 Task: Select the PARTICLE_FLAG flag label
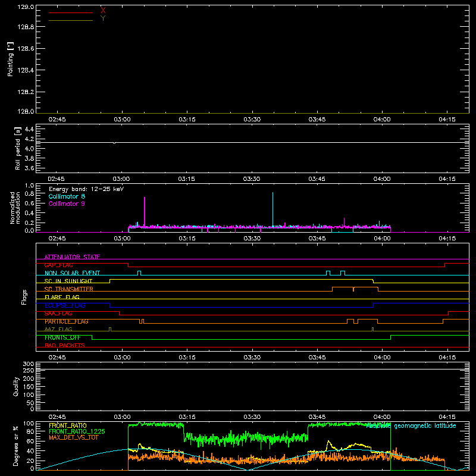point(67,321)
